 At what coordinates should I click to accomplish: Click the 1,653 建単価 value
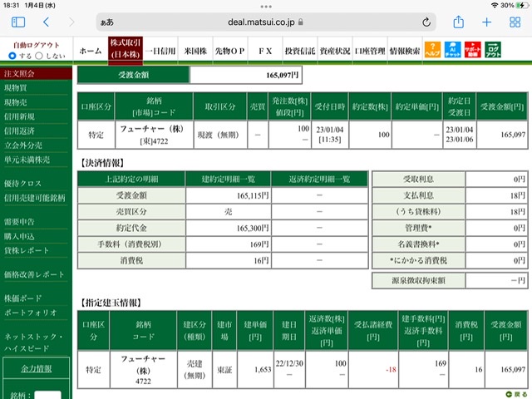coord(263,369)
